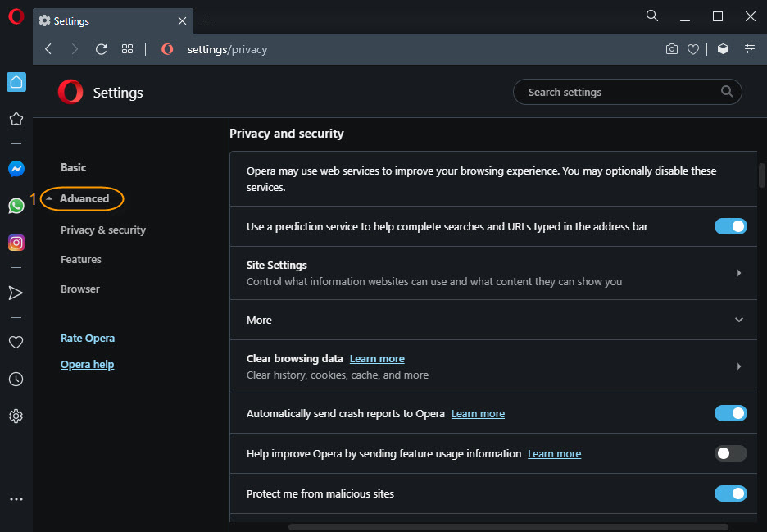Click the address bar settings/privacy
767x532 pixels.
click(227, 49)
